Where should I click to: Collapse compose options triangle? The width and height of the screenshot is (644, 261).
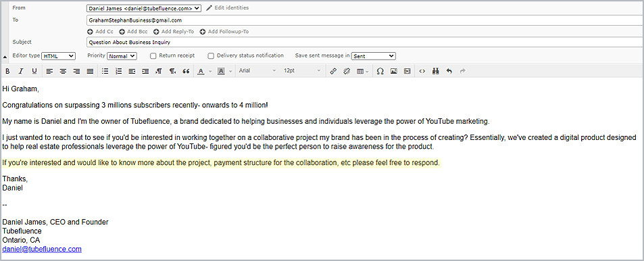pos(5,57)
